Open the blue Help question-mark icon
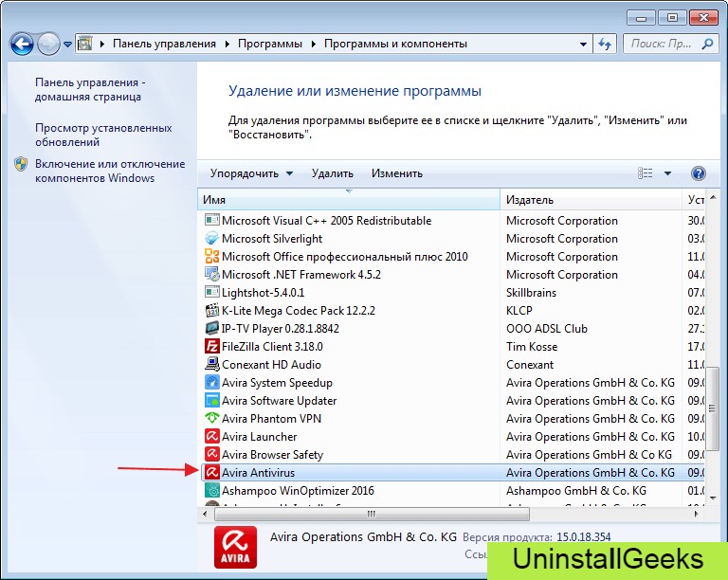728x580 pixels. (699, 173)
